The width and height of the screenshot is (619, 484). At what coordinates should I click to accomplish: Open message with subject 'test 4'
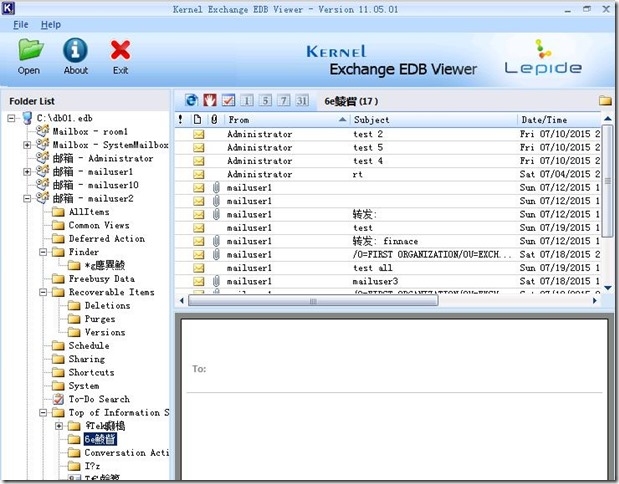387,161
